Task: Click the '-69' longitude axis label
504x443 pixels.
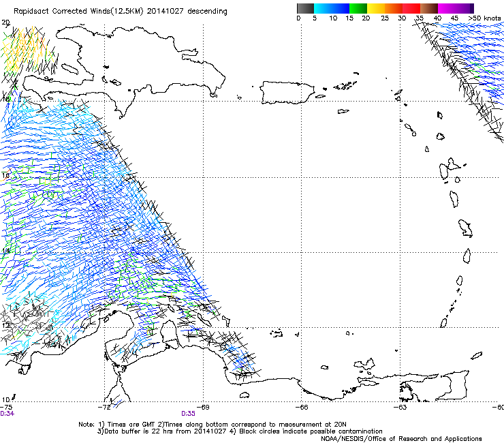Action: point(203,407)
